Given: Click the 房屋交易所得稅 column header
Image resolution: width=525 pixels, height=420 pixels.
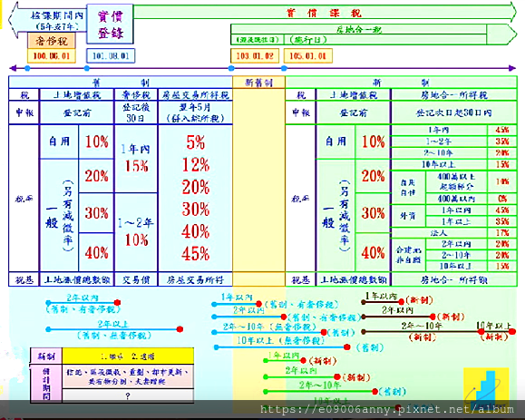Looking at the screenshot, I should (195, 95).
